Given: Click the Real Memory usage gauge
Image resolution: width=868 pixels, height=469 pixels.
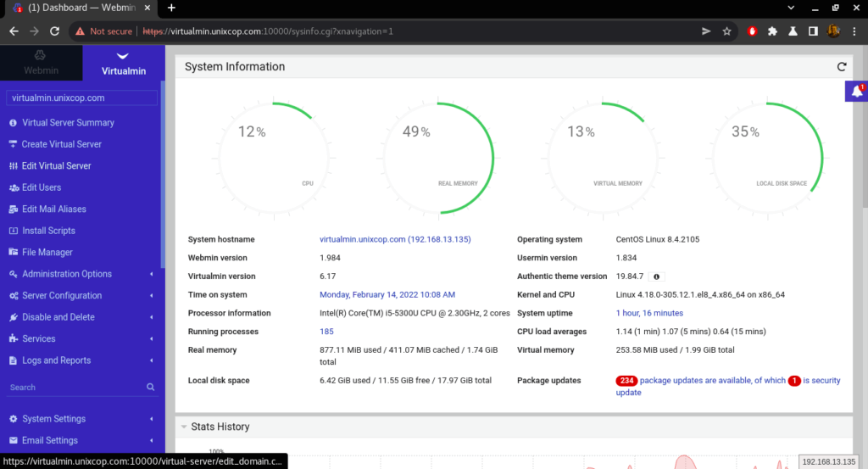Looking at the screenshot, I should click(438, 159).
